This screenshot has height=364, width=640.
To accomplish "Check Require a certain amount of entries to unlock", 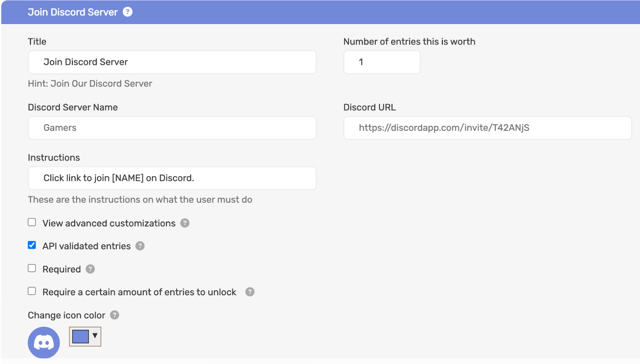I will coord(32,291).
